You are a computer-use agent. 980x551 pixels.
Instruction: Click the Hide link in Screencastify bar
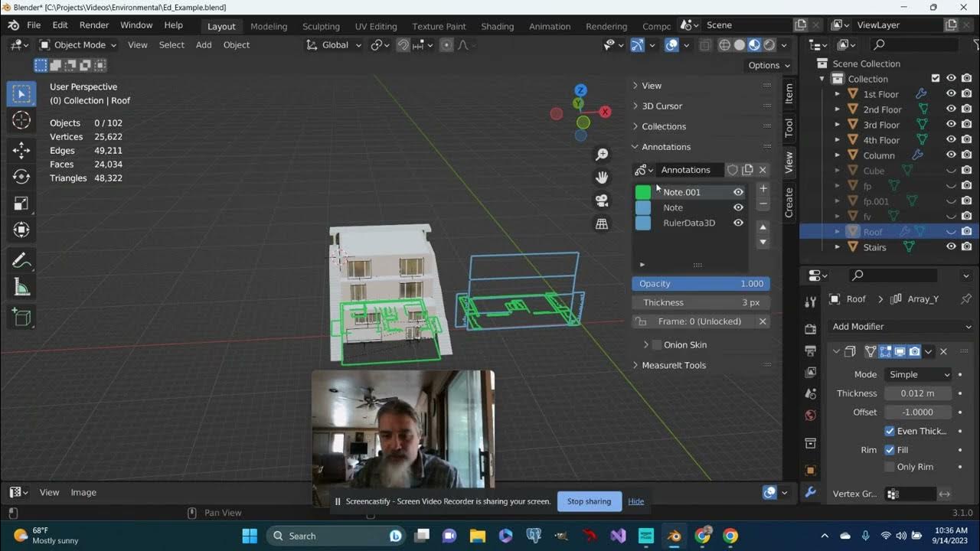click(635, 501)
